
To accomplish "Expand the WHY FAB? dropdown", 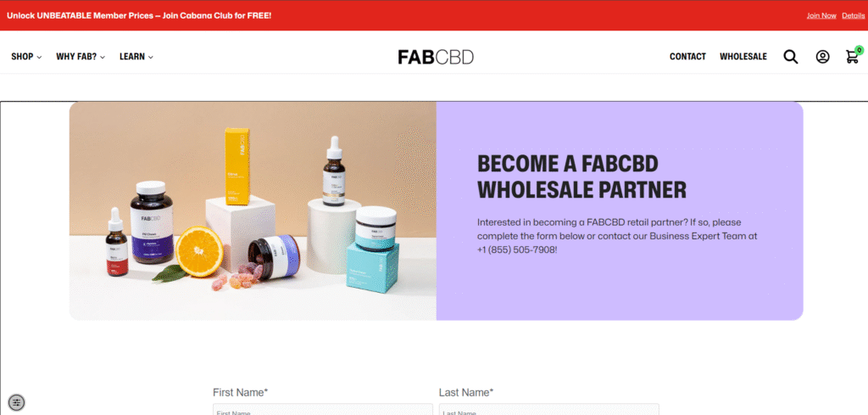I will pyautogui.click(x=81, y=57).
